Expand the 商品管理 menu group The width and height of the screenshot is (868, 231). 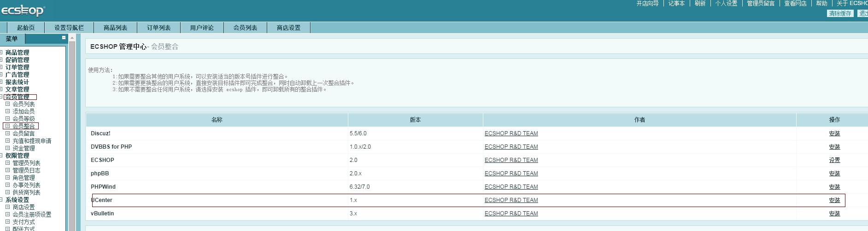1,52
